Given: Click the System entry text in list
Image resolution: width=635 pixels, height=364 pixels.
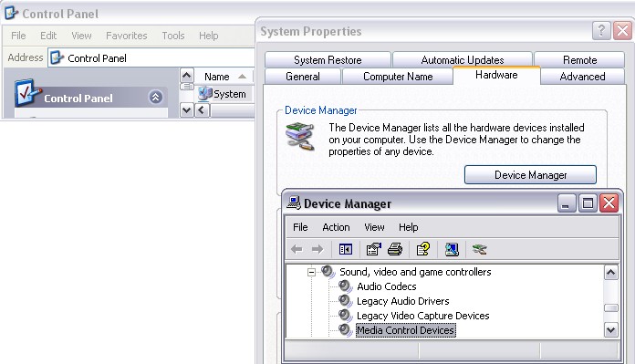Looking at the screenshot, I should point(230,94).
